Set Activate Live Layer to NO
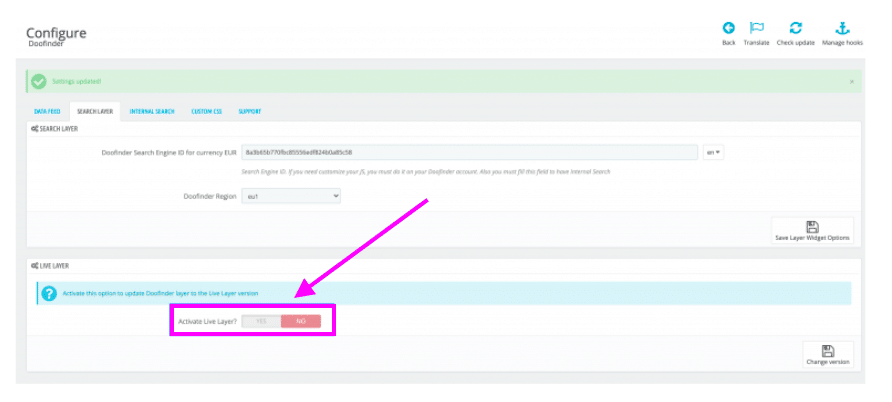Screen dimensions: 892x402 click(301, 321)
